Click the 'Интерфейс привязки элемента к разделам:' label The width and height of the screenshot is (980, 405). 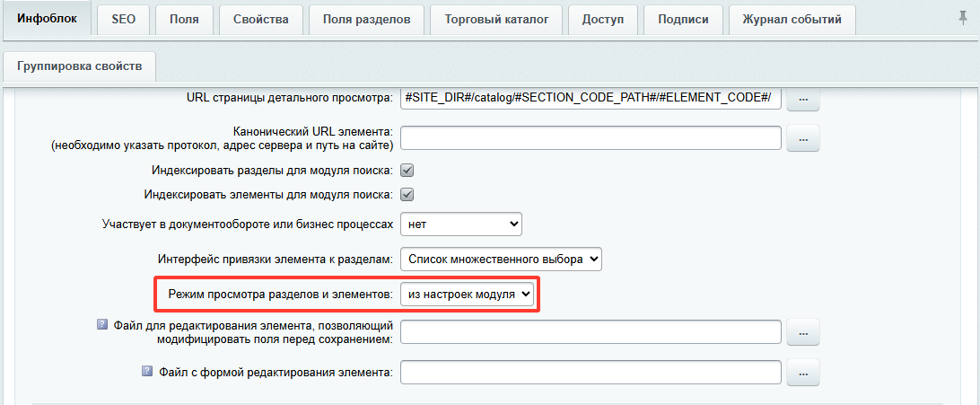(276, 260)
